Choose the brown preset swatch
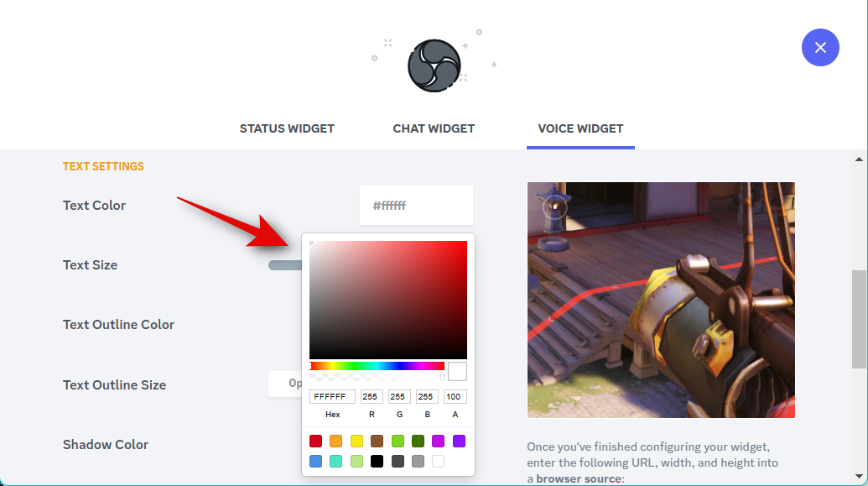Image resolution: width=868 pixels, height=486 pixels. pos(377,442)
